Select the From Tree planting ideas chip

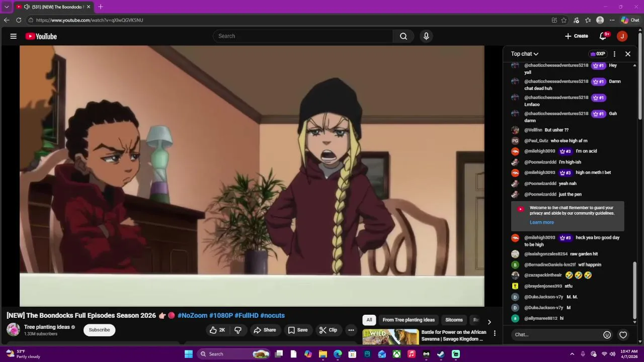409,320
